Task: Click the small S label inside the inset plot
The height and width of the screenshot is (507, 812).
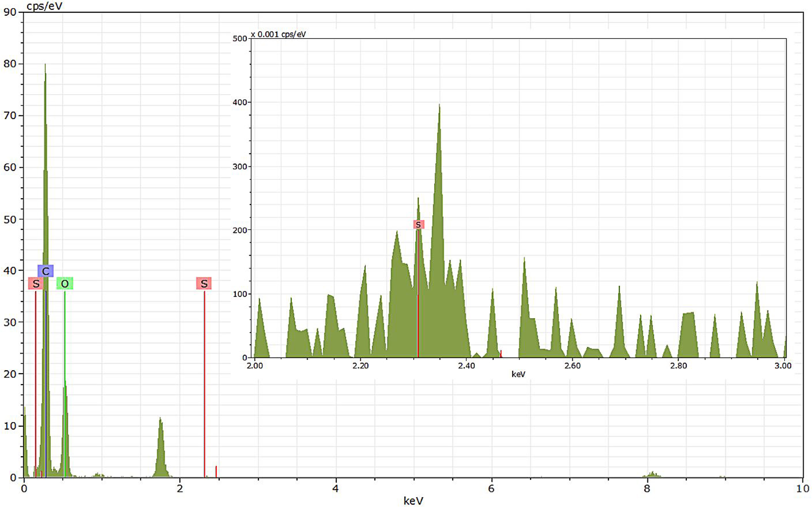Action: pos(418,225)
